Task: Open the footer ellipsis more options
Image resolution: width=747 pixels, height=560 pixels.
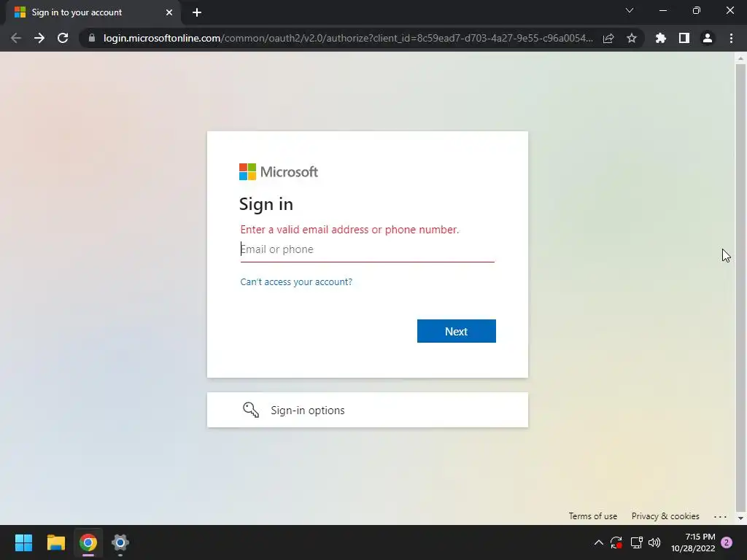Action: (720, 516)
